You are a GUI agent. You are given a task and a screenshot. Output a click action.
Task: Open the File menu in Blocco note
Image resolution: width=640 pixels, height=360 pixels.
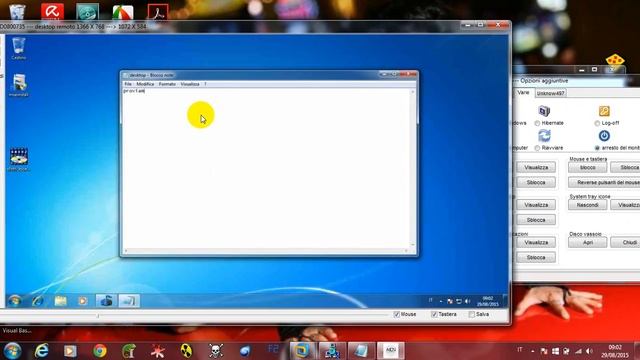point(128,84)
